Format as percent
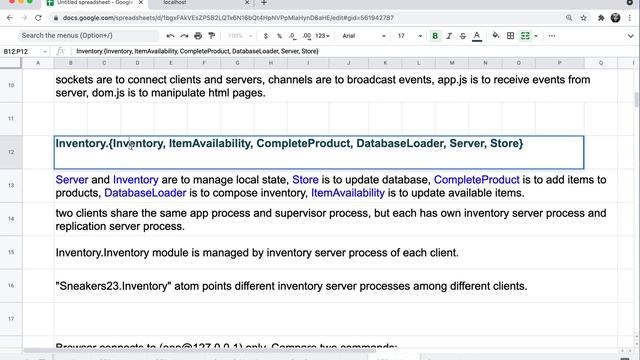 279,36
